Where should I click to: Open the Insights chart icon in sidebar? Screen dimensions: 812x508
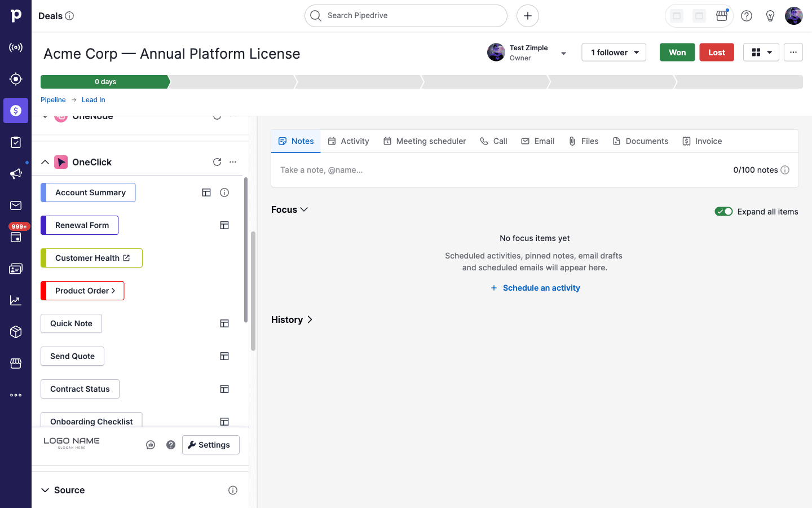(16, 300)
